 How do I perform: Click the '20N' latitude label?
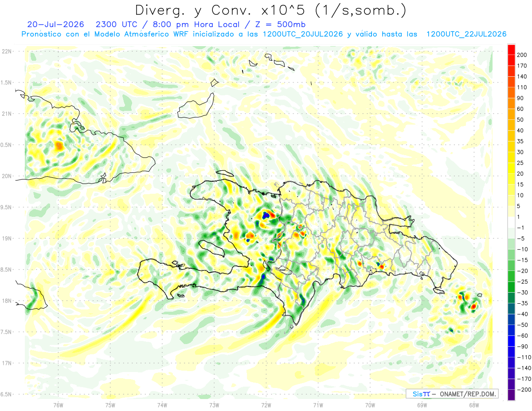(6, 176)
